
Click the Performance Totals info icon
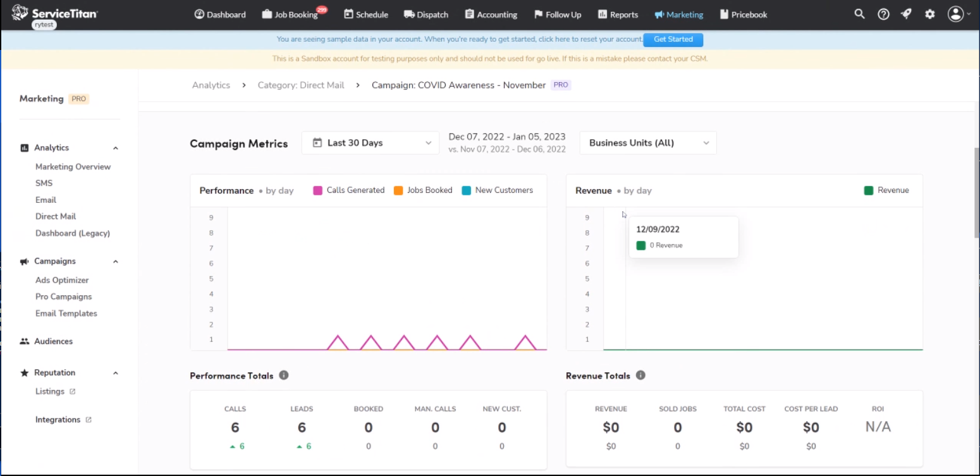[284, 375]
